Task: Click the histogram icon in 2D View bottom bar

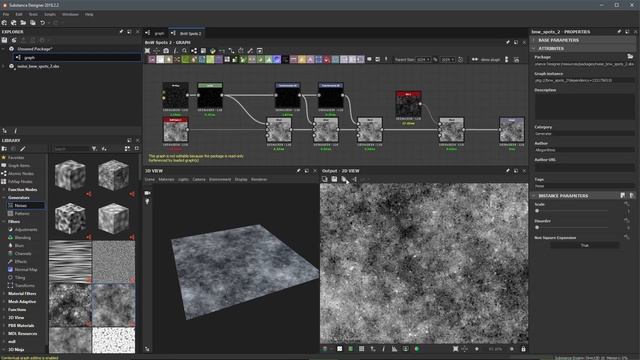Action: (x=394, y=349)
